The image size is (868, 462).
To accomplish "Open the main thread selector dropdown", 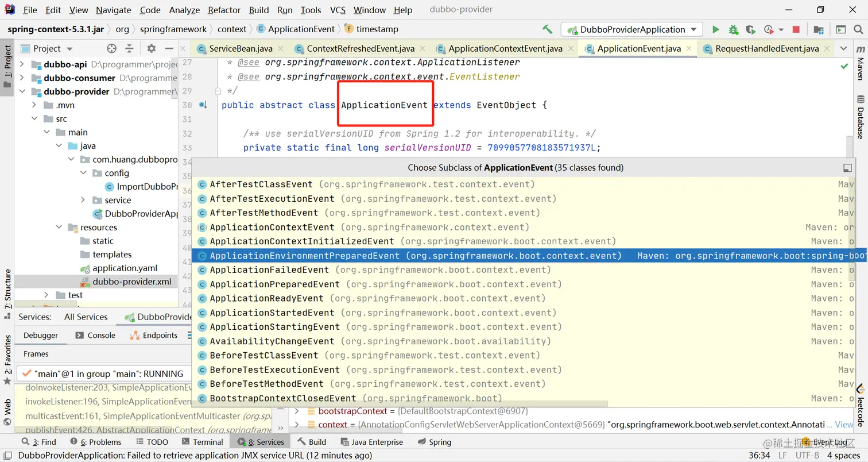I will (x=103, y=374).
